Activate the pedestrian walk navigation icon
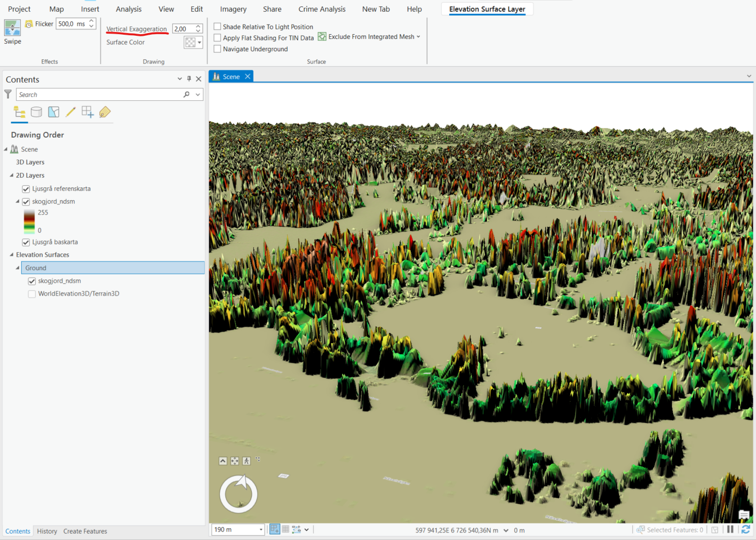The width and height of the screenshot is (756, 540). click(x=246, y=460)
